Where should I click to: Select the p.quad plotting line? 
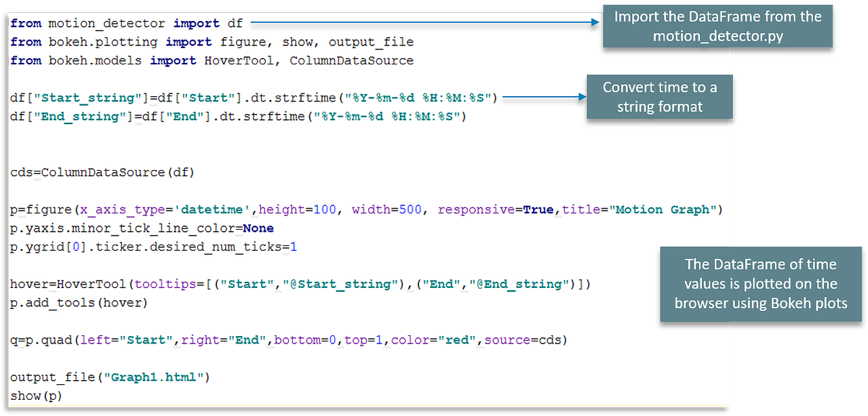point(285,339)
